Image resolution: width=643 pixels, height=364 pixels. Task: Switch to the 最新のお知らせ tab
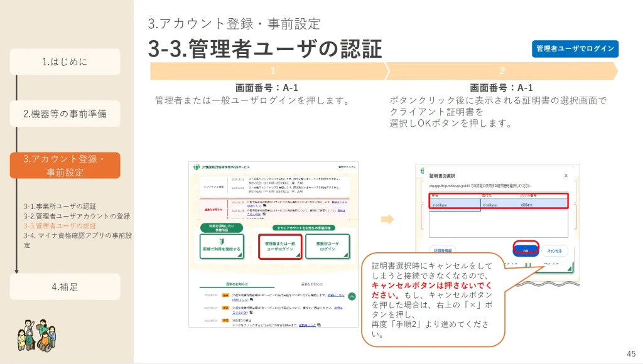tap(237, 283)
